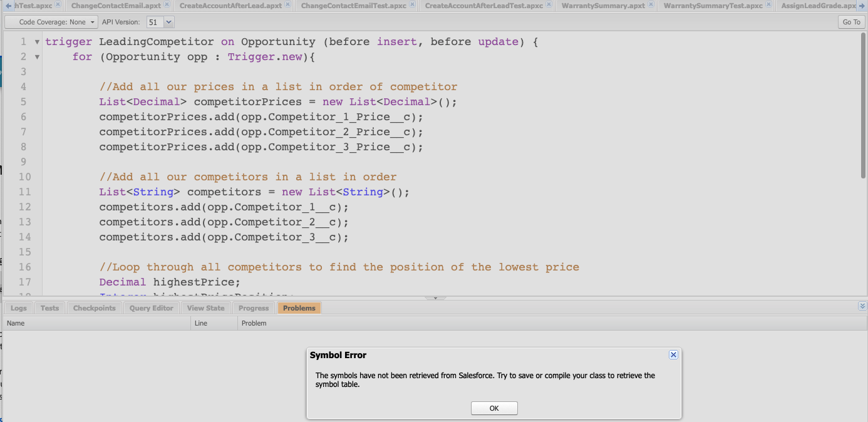Switch to ChangeContactEmail.apxt file tab
This screenshot has height=422, width=868.
point(116,6)
